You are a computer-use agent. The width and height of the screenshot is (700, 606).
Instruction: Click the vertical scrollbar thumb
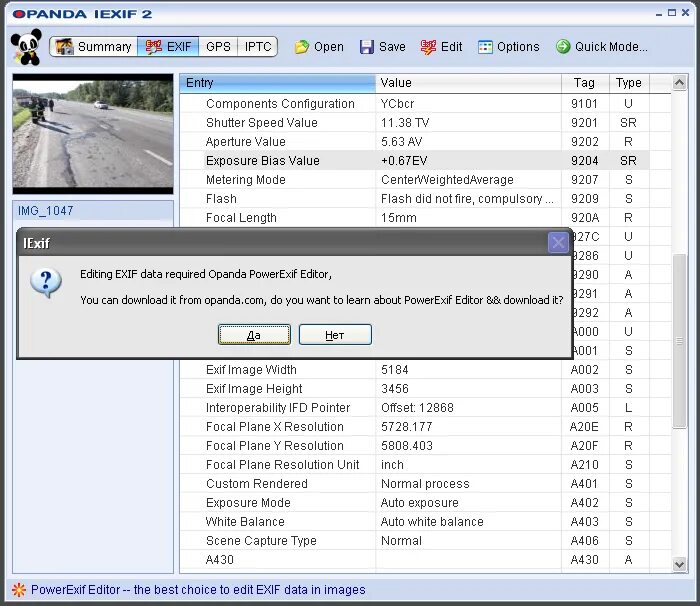679,341
